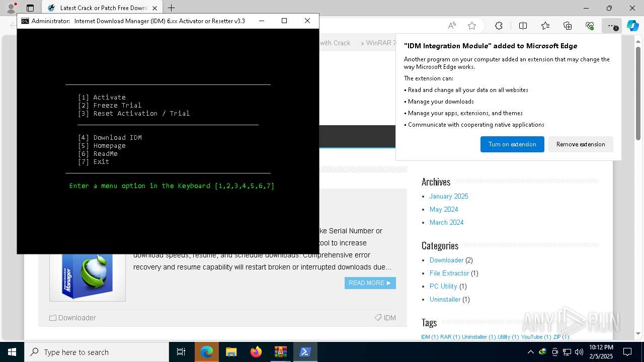Open Microsoft Edge from taskbar
644x362 pixels.
tap(207, 352)
